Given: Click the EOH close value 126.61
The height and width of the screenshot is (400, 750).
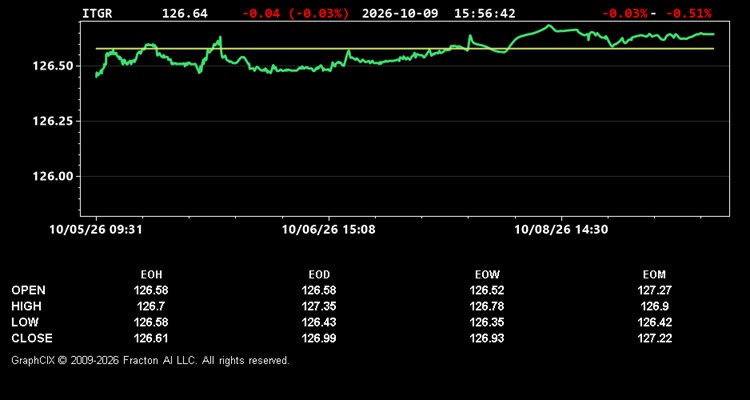Looking at the screenshot, I should click(151, 338).
